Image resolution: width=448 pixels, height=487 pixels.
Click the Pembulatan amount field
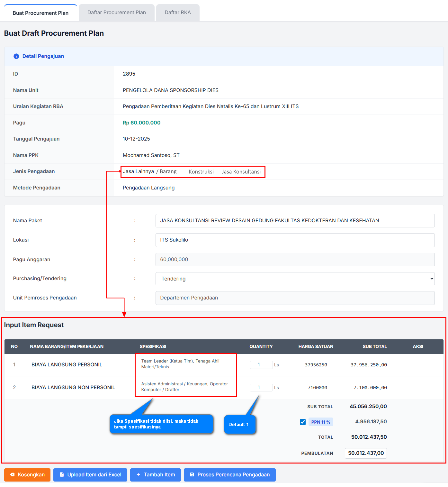pos(365,453)
